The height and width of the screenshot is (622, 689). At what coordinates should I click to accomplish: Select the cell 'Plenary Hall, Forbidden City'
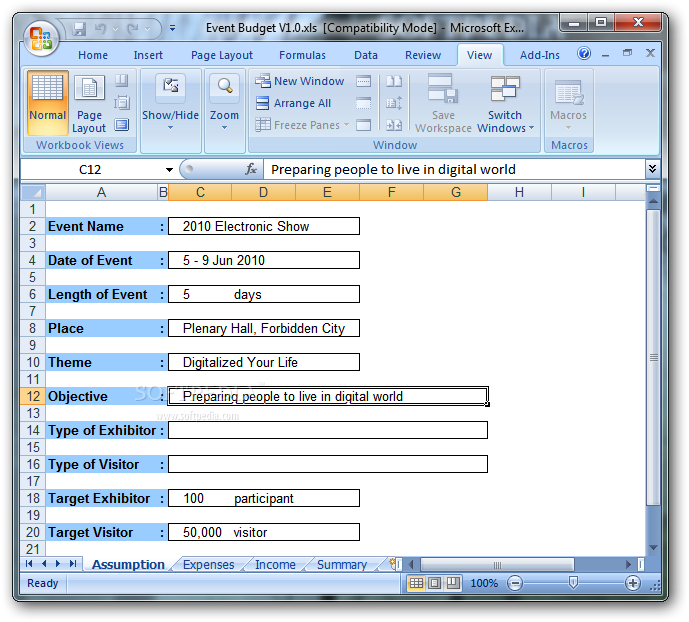point(264,328)
